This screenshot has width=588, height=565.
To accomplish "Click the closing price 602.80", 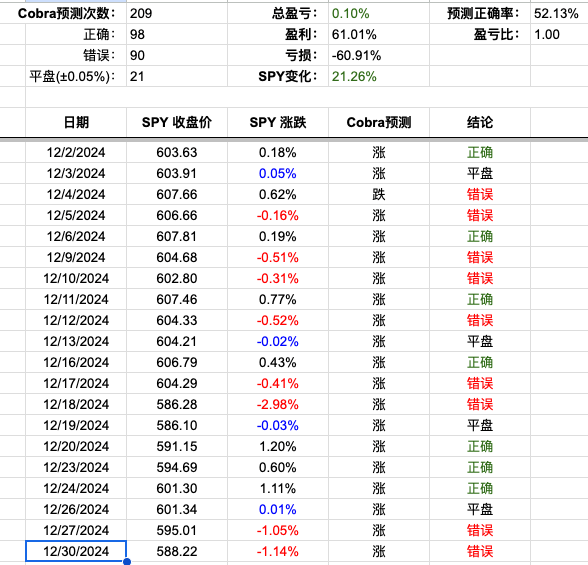I will 177,278.
